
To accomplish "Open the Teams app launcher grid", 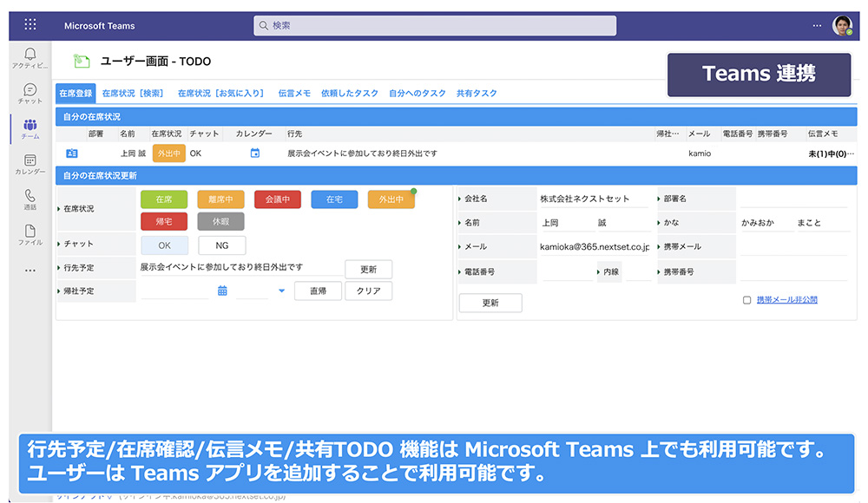I will pos(30,24).
